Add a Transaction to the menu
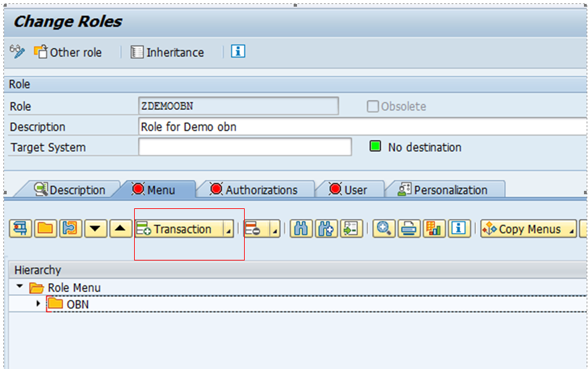The image size is (588, 369). [178, 228]
